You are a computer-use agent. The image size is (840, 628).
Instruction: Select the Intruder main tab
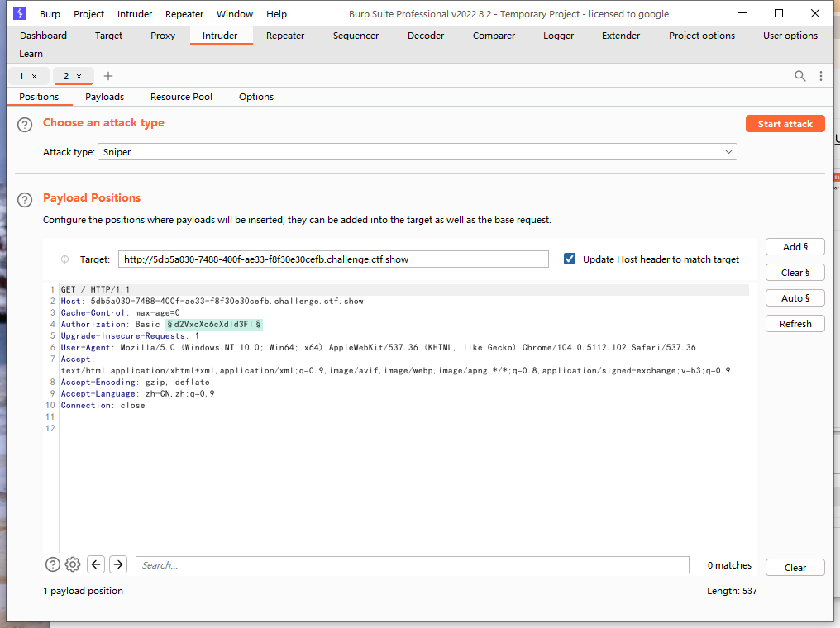(x=220, y=36)
